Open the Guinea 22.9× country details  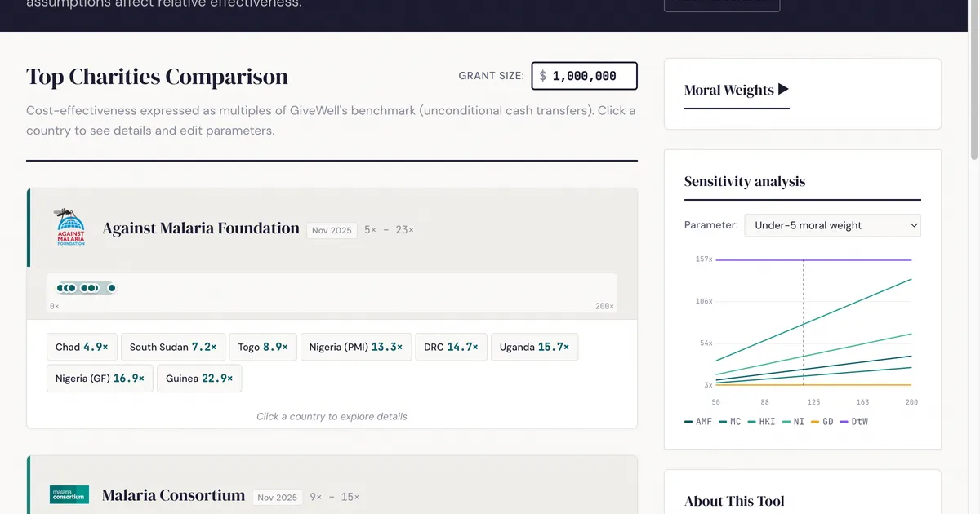(x=199, y=379)
